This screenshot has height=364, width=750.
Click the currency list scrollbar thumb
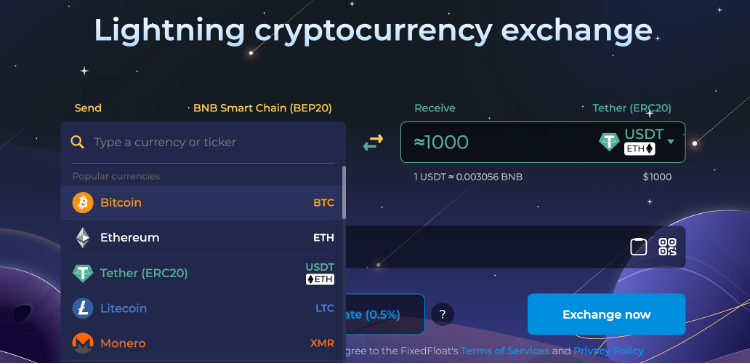344,193
